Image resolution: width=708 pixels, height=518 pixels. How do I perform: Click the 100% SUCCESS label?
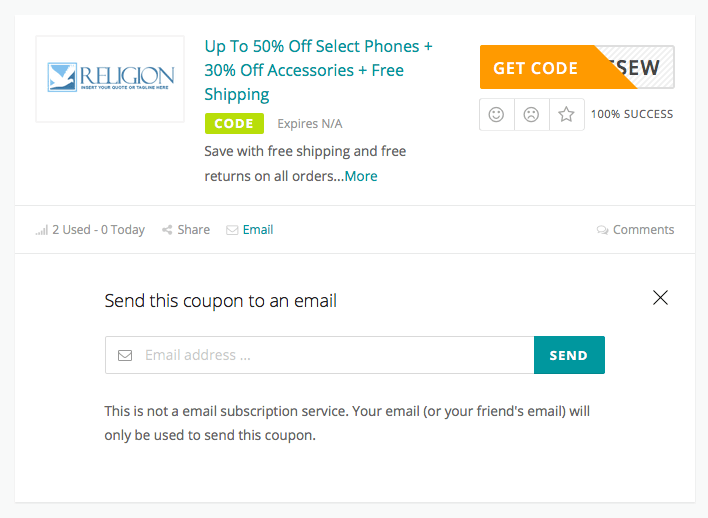point(632,114)
